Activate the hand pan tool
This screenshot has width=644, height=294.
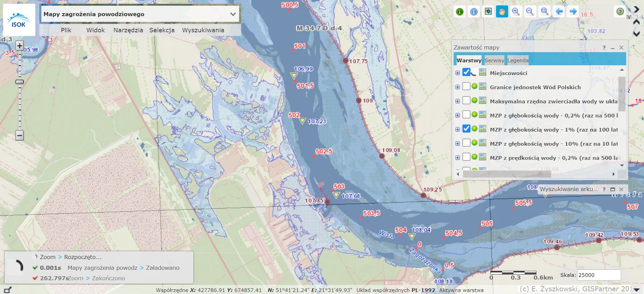pos(502,12)
